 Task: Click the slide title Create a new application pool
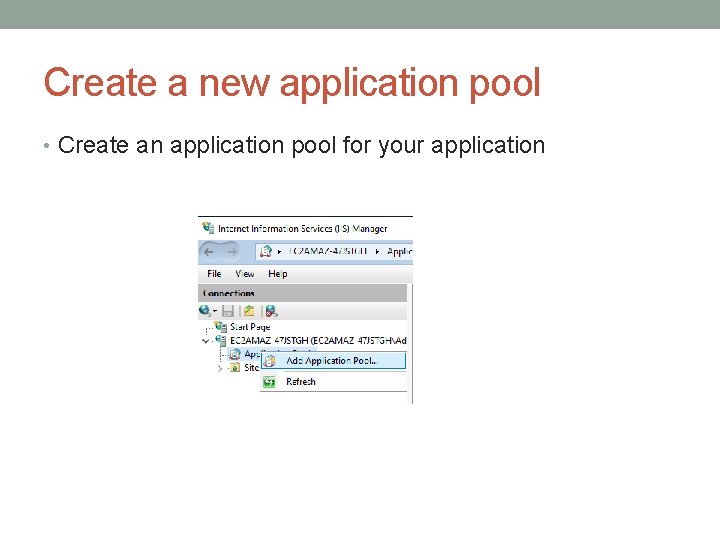click(292, 83)
